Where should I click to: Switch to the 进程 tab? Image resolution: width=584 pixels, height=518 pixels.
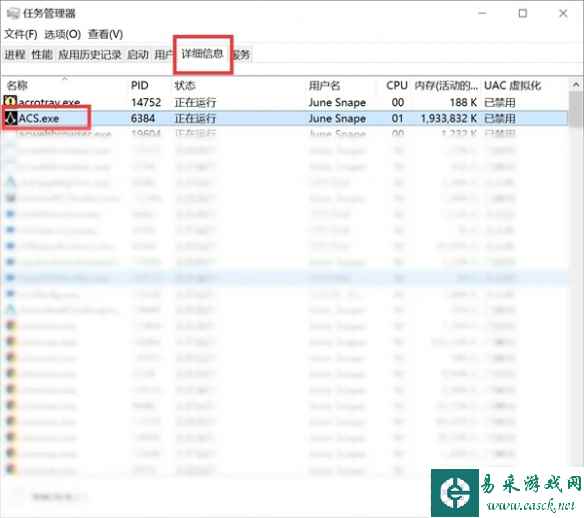point(15,55)
